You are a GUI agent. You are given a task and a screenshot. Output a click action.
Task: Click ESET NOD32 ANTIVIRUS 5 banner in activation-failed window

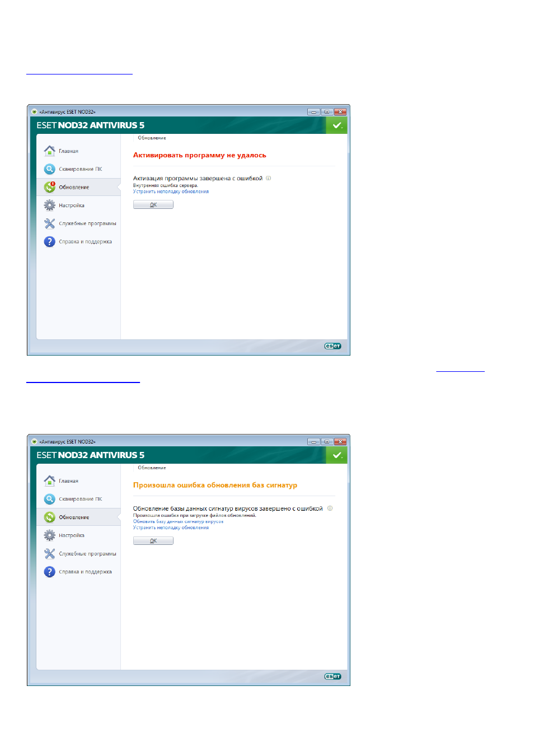pyautogui.click(x=90, y=125)
